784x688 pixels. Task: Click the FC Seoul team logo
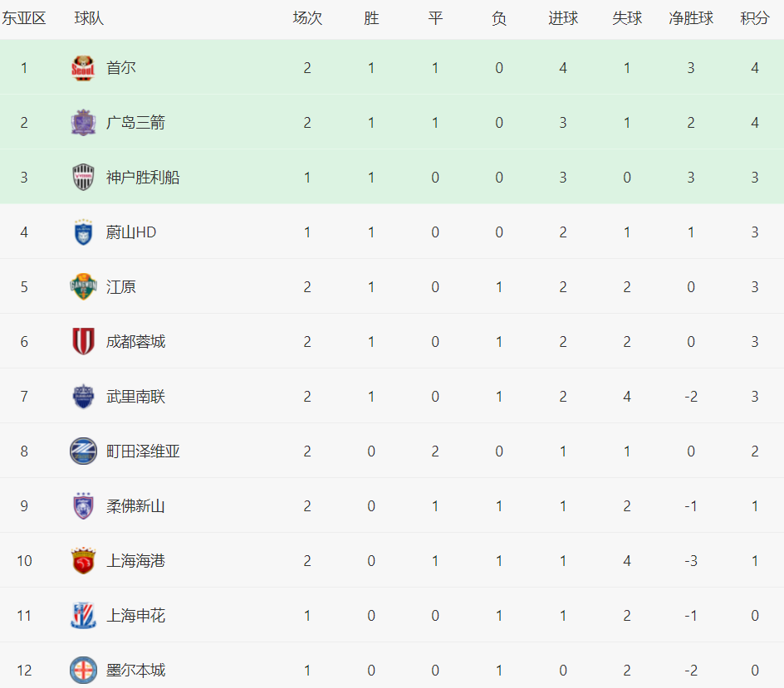tap(83, 68)
